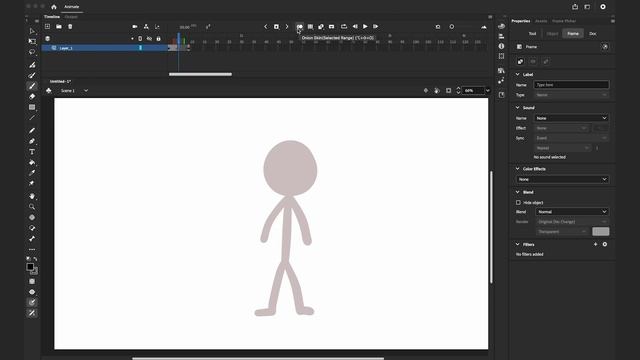This screenshot has width=640, height=360.
Task: Enable Hide object checkbox
Action: tap(518, 202)
